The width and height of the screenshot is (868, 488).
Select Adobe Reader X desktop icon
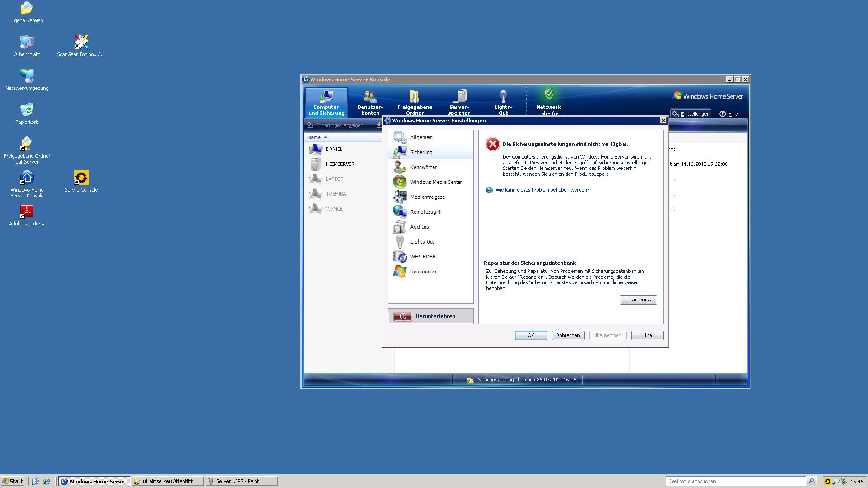click(27, 216)
